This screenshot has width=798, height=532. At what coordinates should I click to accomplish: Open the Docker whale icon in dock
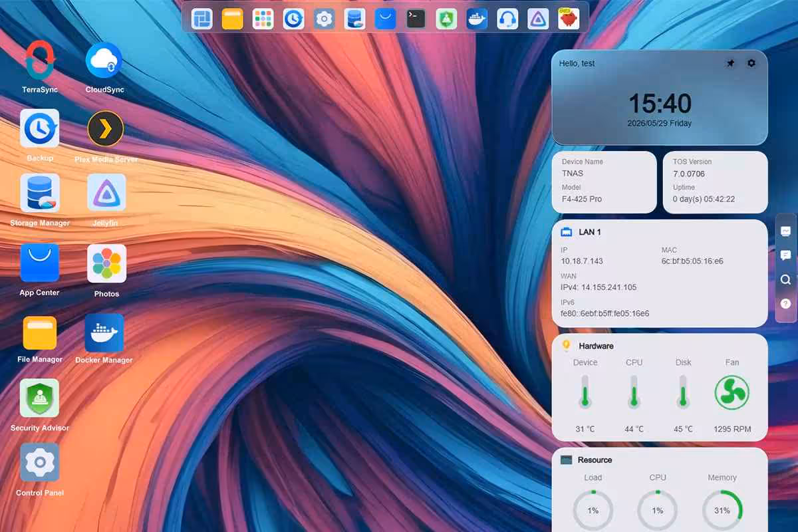click(x=477, y=19)
